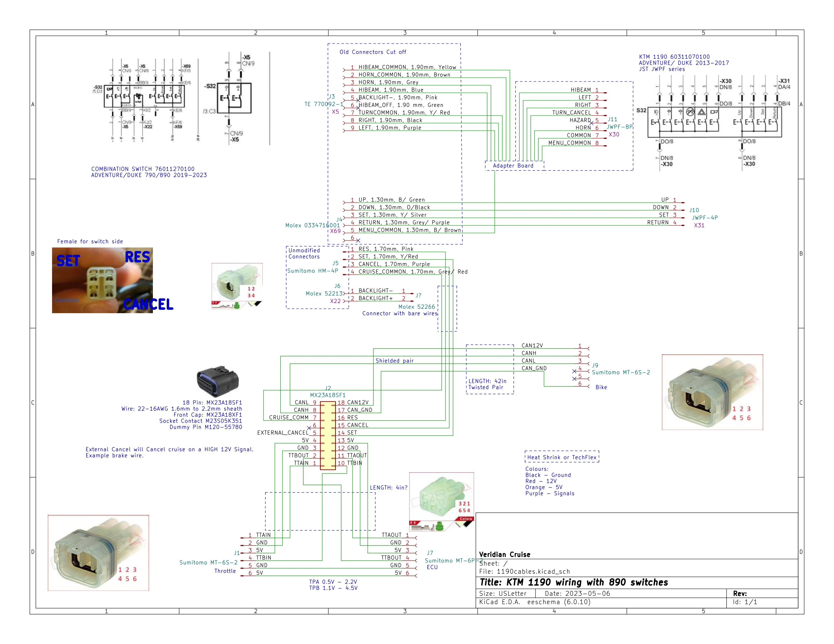This screenshot has width=834, height=644.
Task: Click the S32 switch diagram with X30 and X31
Action: tap(713, 123)
